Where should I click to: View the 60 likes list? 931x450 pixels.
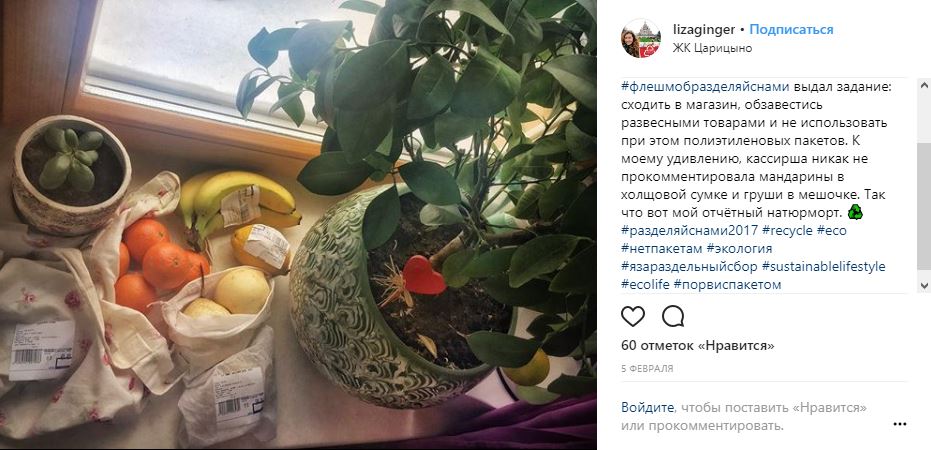(x=698, y=345)
